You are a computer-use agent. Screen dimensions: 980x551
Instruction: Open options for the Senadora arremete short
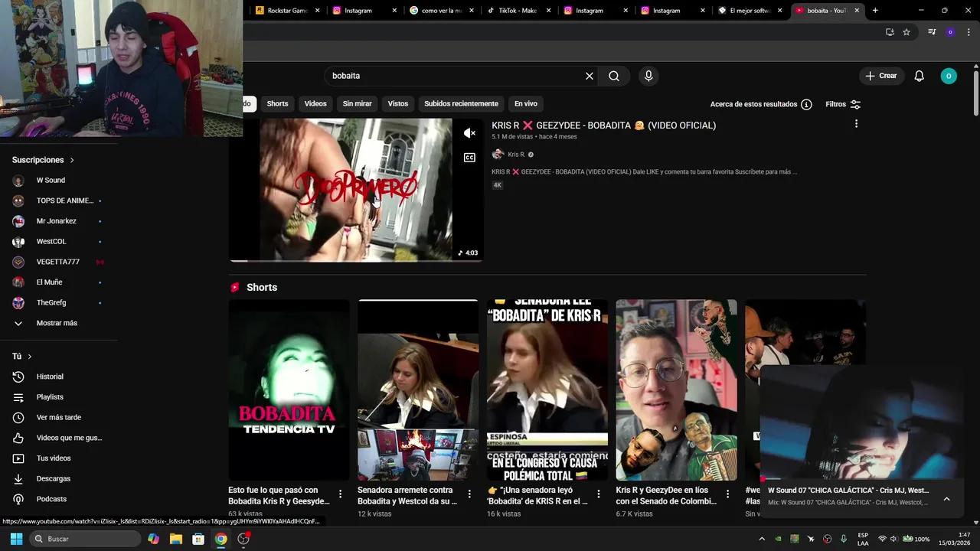coord(469,494)
